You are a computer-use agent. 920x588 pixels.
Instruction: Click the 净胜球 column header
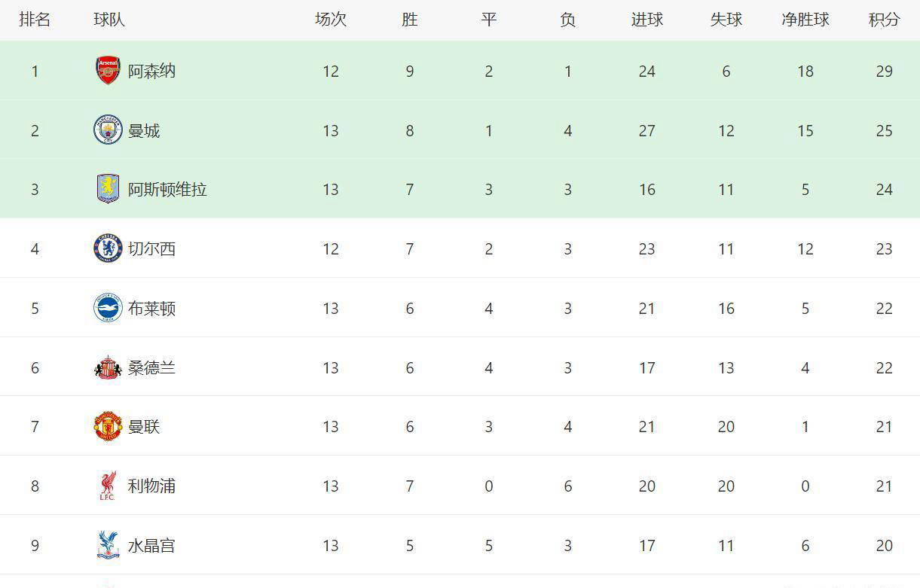[x=805, y=20]
